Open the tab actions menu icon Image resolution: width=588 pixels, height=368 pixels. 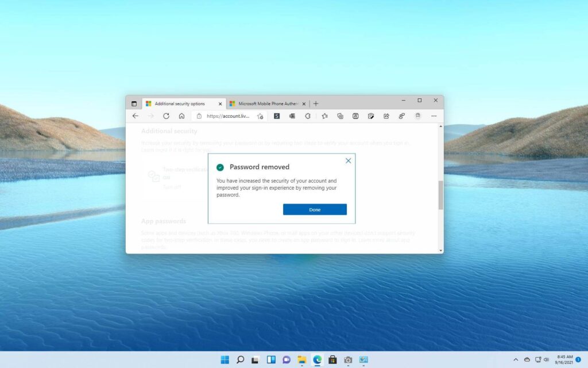pos(134,103)
